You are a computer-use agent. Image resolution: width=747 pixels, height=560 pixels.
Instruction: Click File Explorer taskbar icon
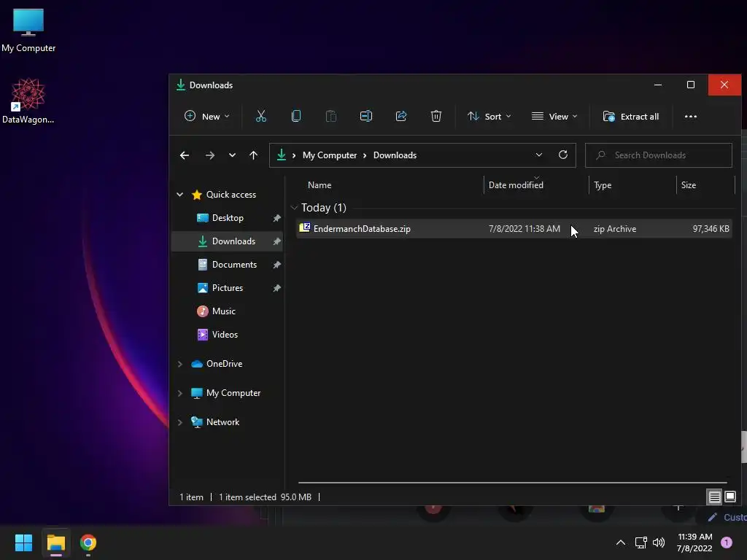(x=55, y=542)
